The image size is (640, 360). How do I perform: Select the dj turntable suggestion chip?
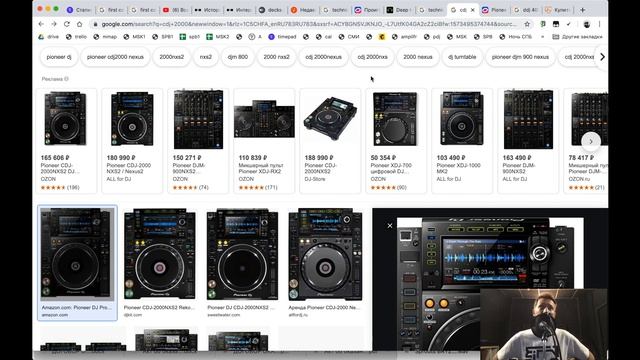coord(462,57)
